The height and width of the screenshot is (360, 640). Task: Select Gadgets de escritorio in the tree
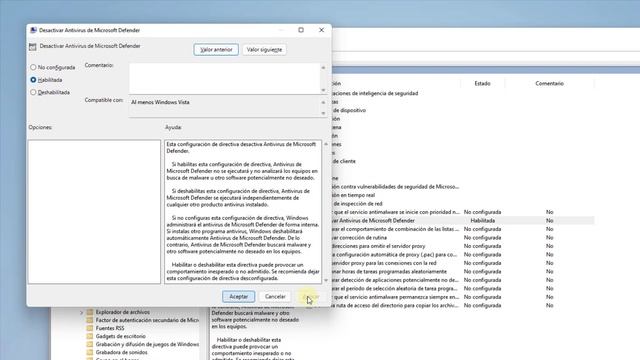pyautogui.click(x=120, y=336)
